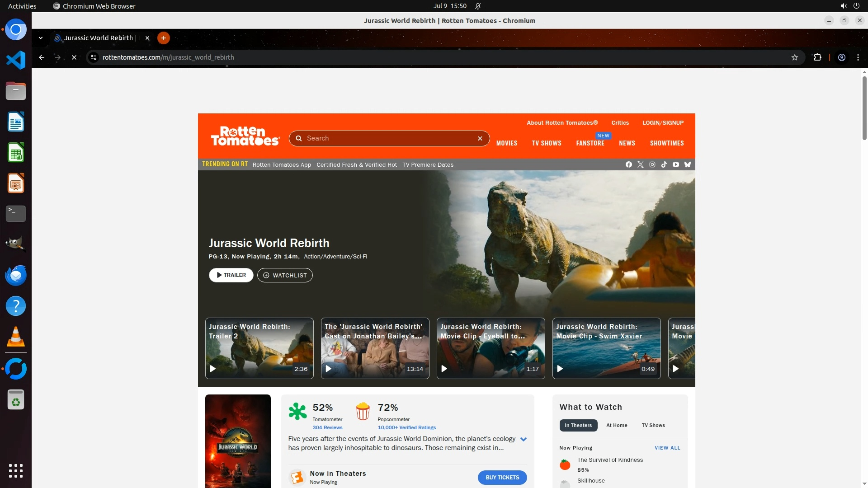Click the Bluesky butterfly icon
The height and width of the screenshot is (488, 868).
coord(687,164)
